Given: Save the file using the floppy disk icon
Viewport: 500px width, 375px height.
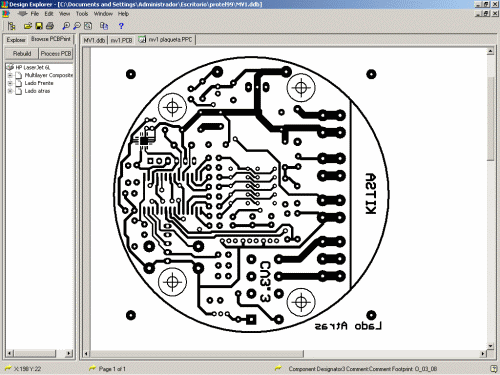Looking at the screenshot, I should (x=39, y=26).
